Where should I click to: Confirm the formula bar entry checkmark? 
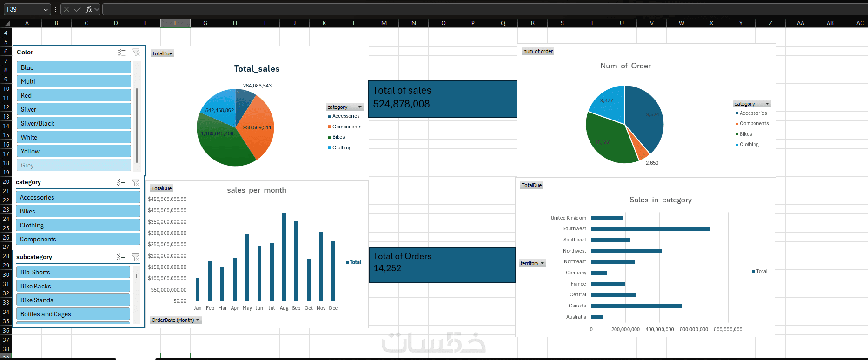[78, 9]
